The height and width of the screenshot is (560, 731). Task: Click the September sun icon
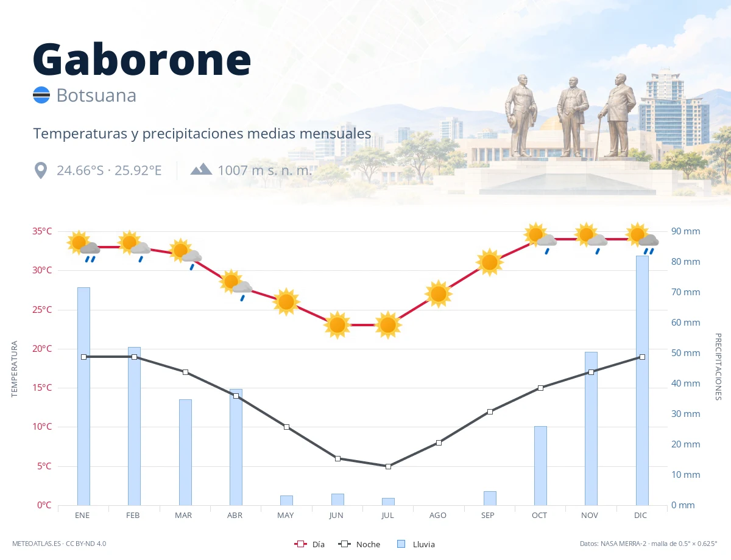pos(490,262)
